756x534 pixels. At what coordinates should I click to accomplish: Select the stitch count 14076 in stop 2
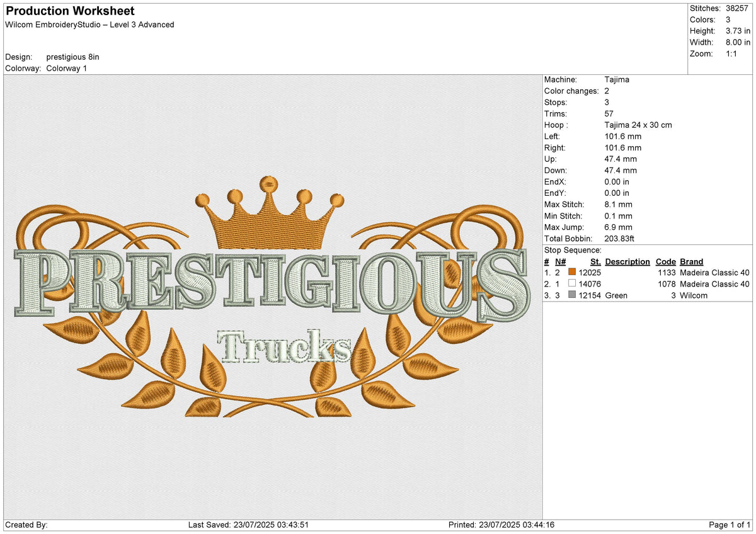(590, 284)
